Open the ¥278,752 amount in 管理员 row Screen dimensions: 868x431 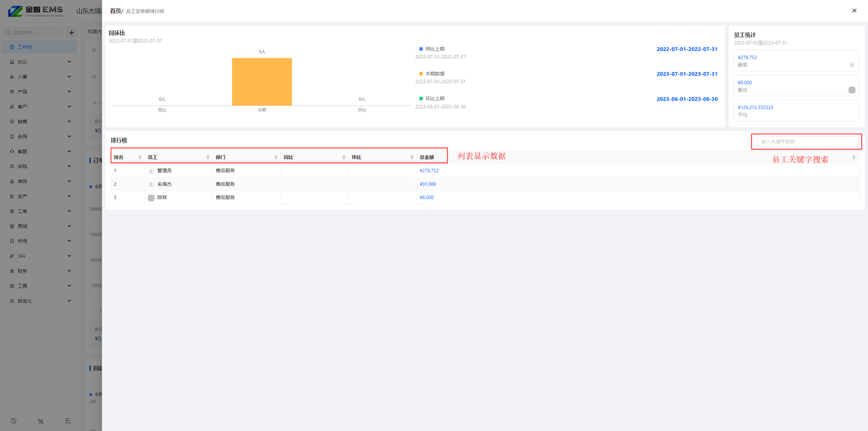coord(429,170)
